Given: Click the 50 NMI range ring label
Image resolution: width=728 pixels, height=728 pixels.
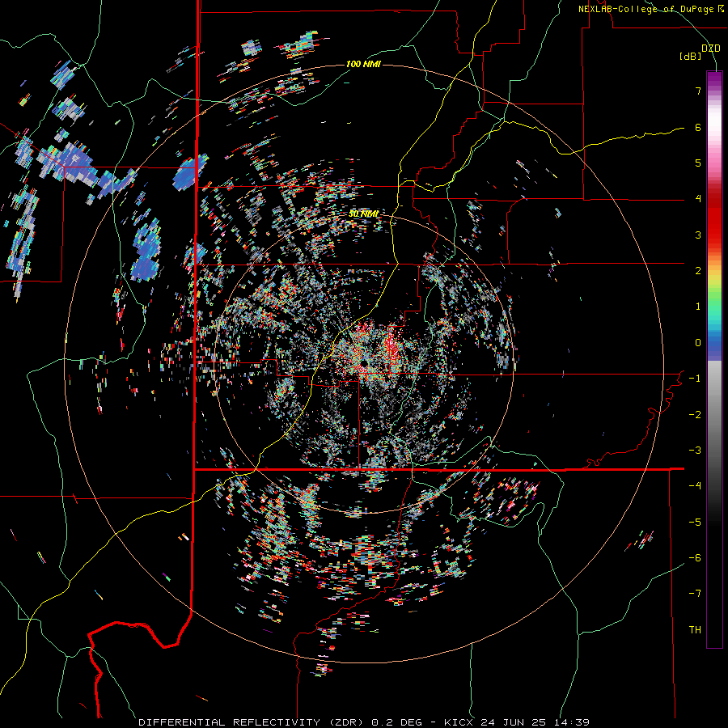Looking at the screenshot, I should 363,214.
